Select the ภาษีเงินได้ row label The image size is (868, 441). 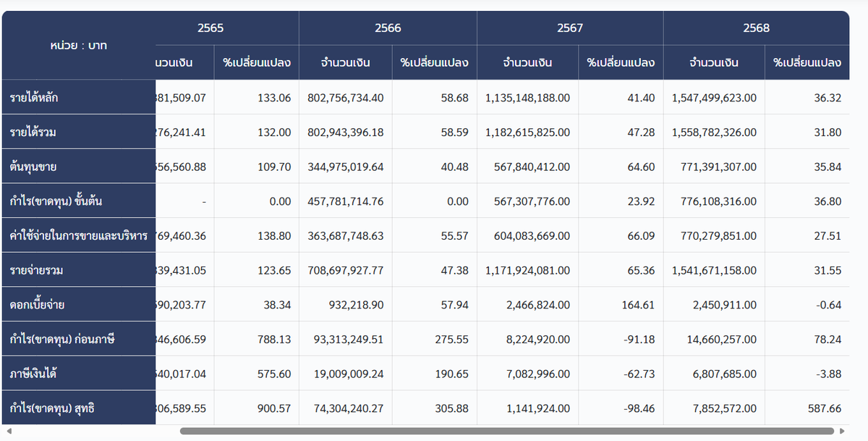point(79,374)
